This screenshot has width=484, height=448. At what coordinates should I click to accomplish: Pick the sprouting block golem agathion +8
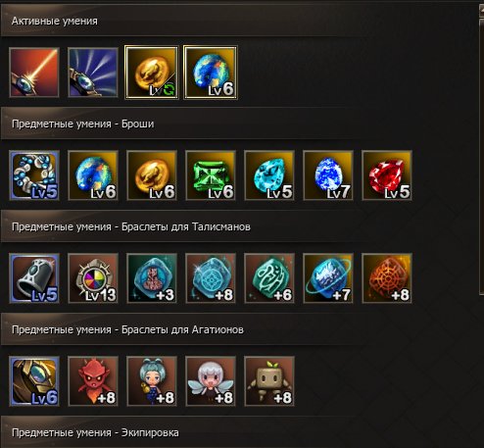(x=269, y=381)
